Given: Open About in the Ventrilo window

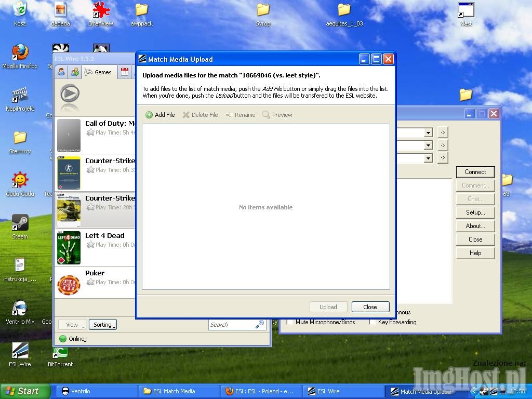Looking at the screenshot, I should tap(475, 226).
